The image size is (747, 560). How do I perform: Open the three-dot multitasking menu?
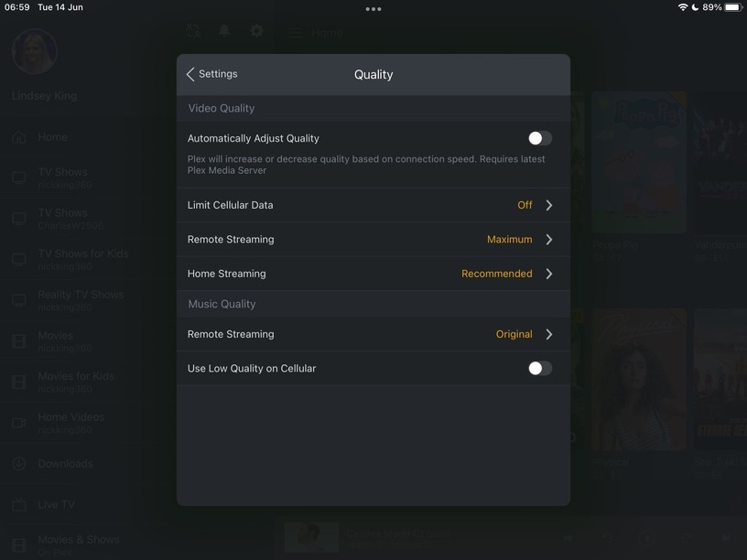[373, 9]
